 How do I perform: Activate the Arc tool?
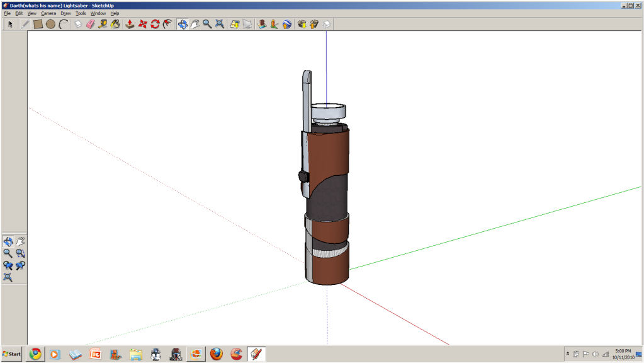(x=63, y=24)
